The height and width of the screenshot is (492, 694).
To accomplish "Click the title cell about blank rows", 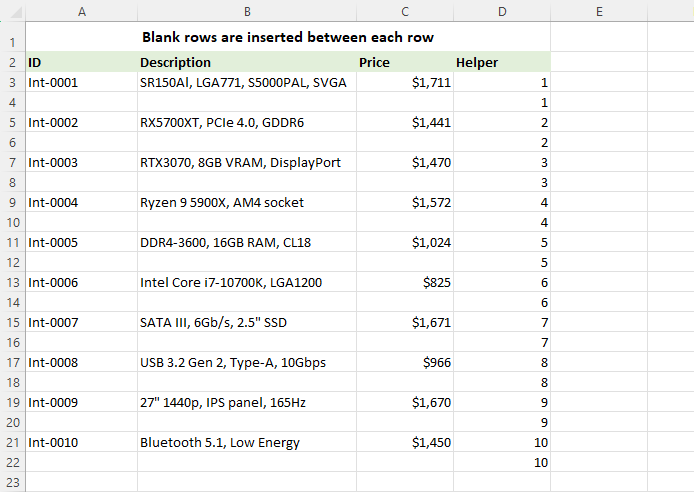I will click(x=288, y=38).
